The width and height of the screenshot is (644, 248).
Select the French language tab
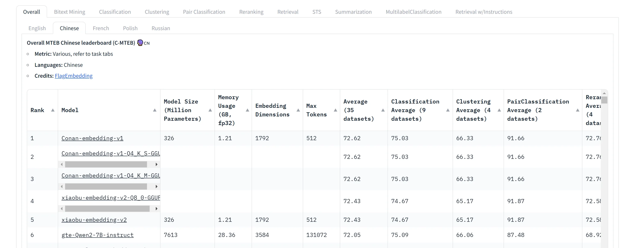[x=101, y=28]
